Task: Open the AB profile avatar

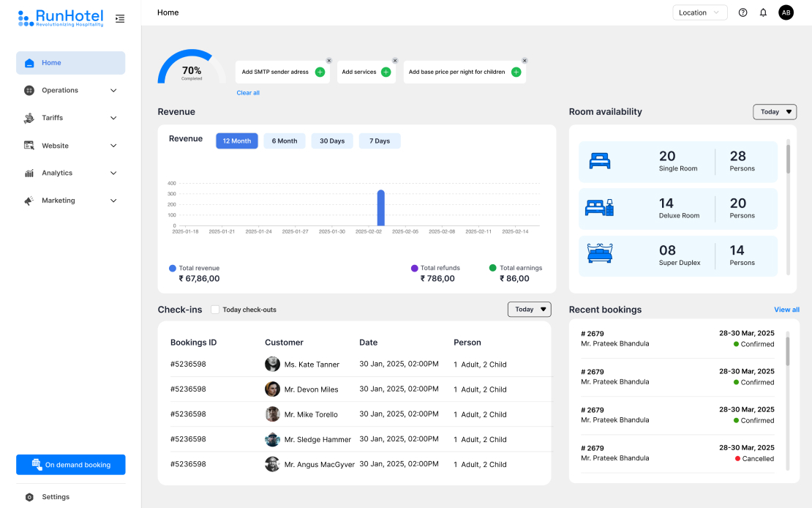Action: pyautogui.click(x=786, y=12)
